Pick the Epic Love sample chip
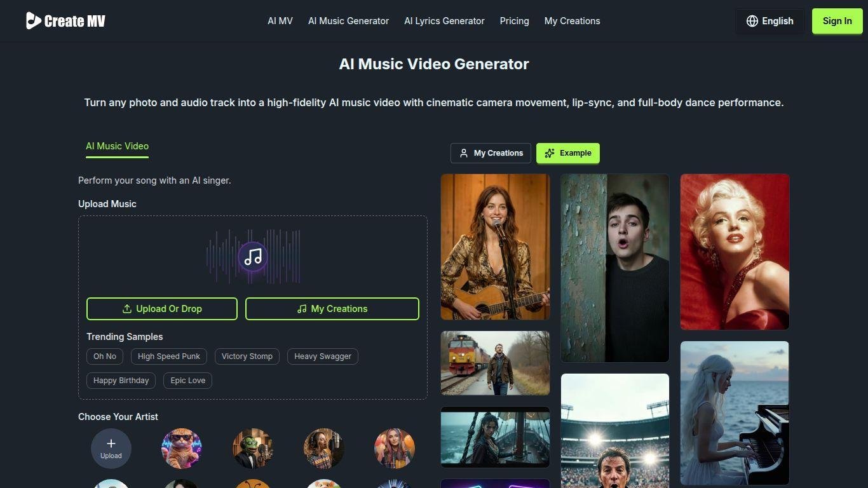The image size is (868, 488). pyautogui.click(x=188, y=381)
